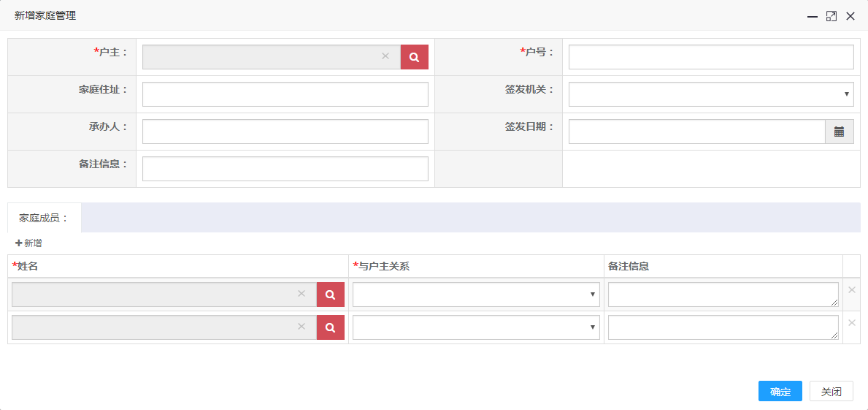
Task: Click 新增 to add a family member
Action: point(28,243)
